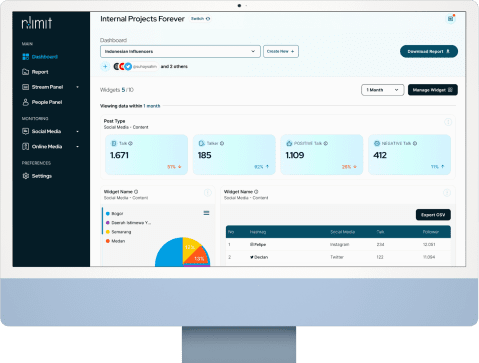The image size is (479, 363).
Task: Open Settings in the sidebar
Action: coord(37,176)
